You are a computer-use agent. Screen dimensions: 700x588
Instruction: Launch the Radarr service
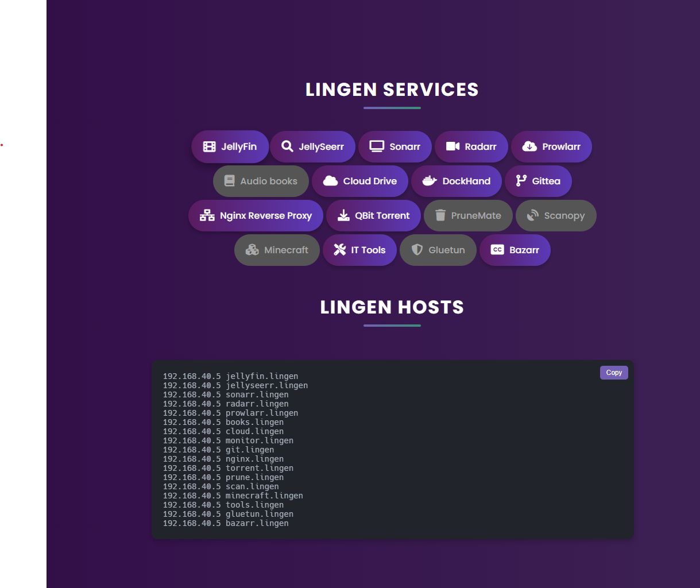click(471, 146)
